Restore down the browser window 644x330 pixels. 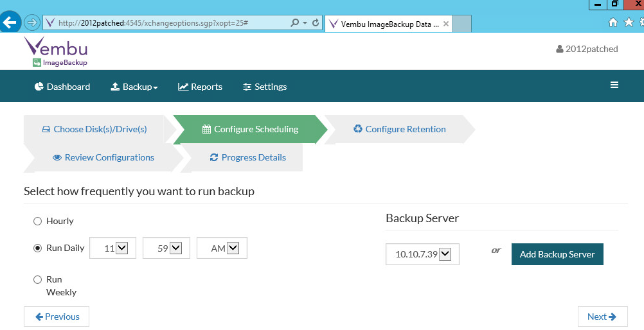click(615, 4)
